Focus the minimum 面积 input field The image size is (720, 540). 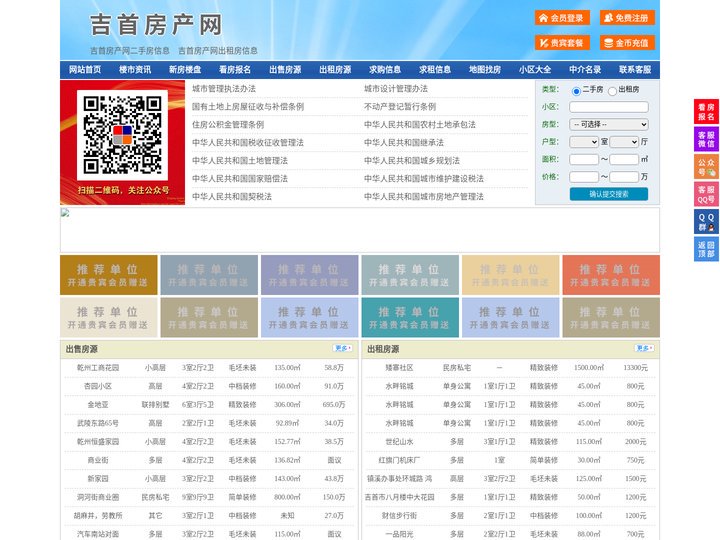coord(584,159)
